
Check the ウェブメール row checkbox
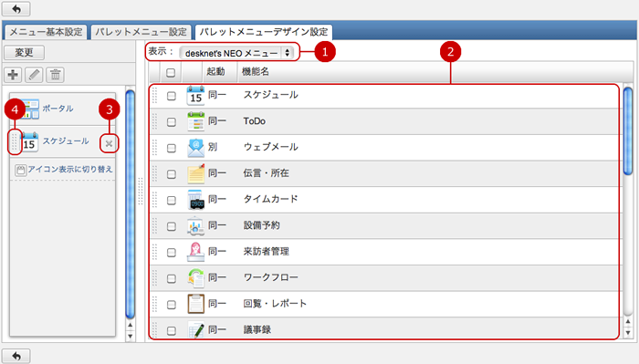172,148
